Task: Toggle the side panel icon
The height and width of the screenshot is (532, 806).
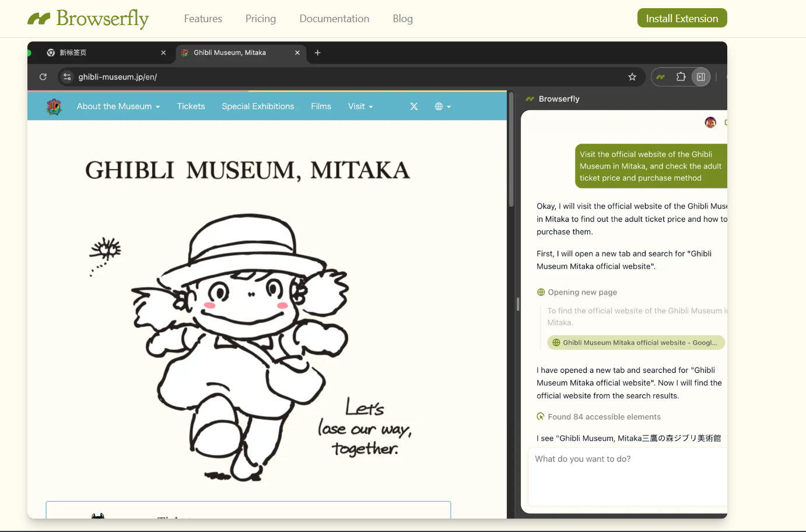Action: click(x=701, y=76)
